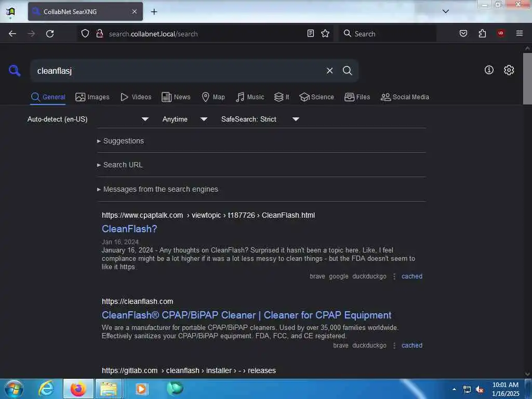532x399 pixels.
Task: Open Pocket save icon in toolbar
Action: click(463, 33)
